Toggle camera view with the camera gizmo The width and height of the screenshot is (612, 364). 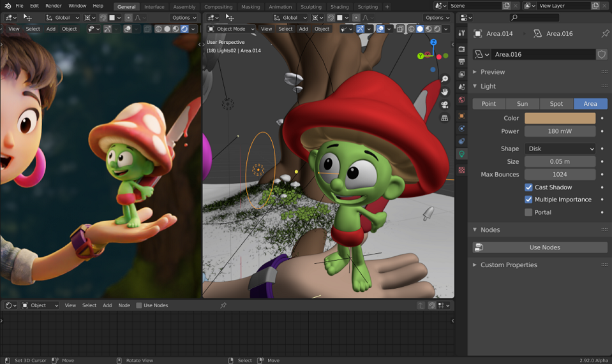[445, 105]
